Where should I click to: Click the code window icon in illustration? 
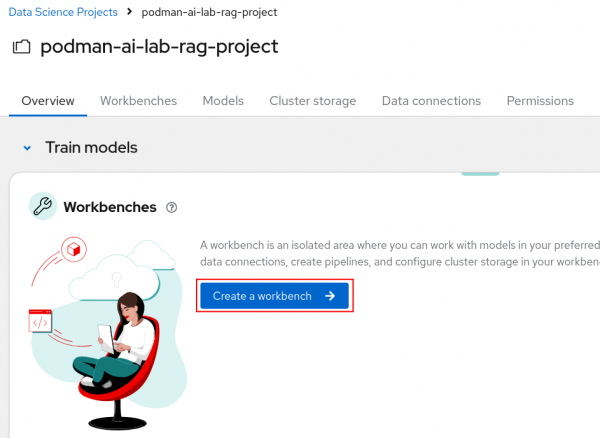(x=41, y=321)
